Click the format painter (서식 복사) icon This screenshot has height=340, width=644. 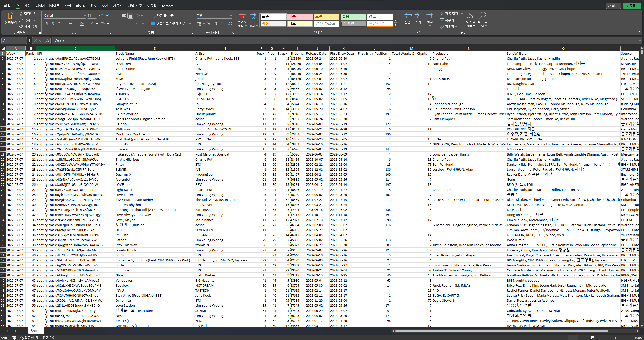21,27
